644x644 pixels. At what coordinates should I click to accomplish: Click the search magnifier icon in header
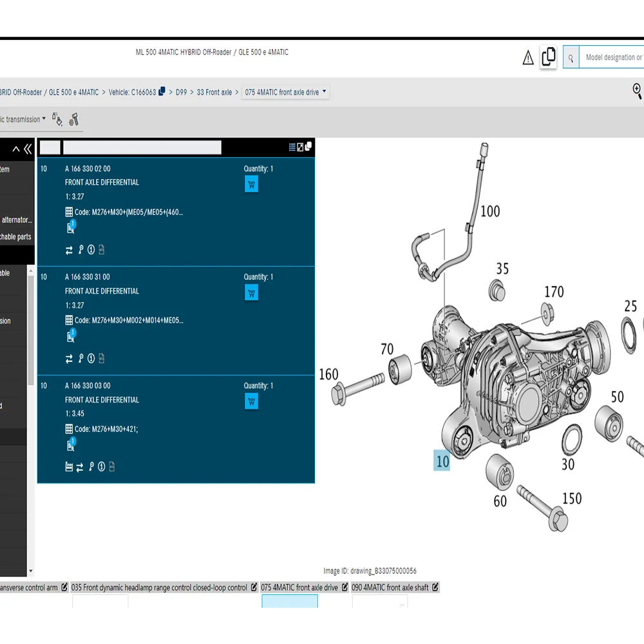(571, 57)
